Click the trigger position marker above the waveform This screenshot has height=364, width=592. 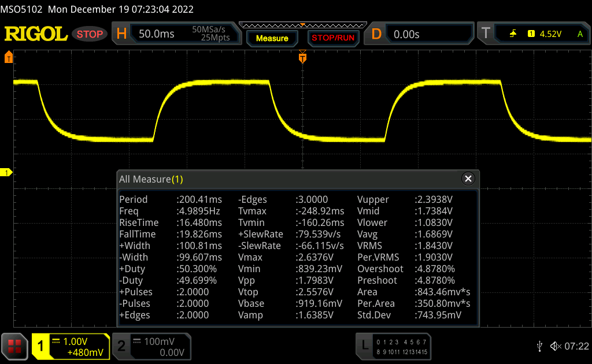coord(302,58)
